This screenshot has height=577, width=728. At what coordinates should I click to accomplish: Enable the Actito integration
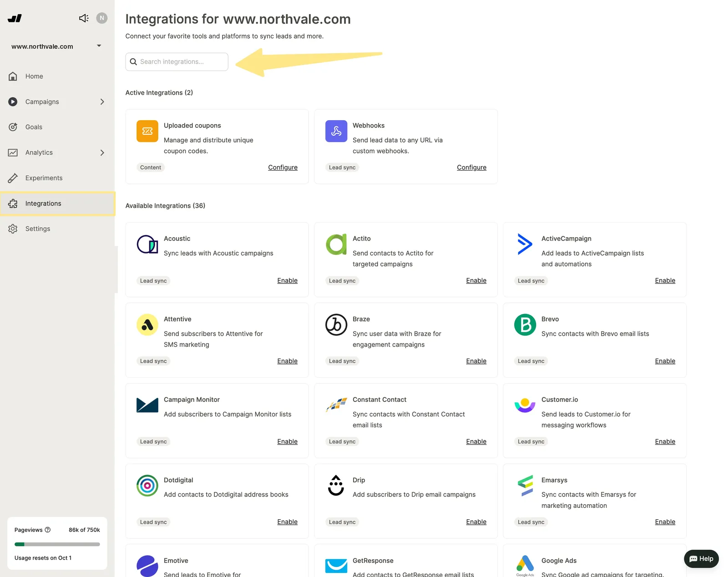point(476,281)
